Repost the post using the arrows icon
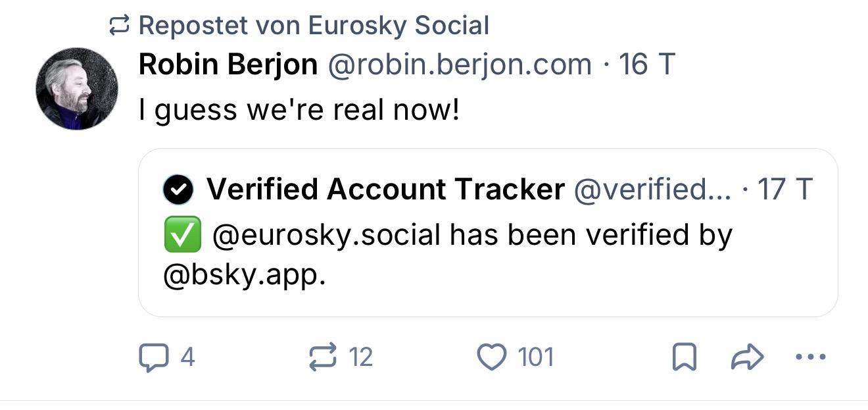 click(x=322, y=357)
